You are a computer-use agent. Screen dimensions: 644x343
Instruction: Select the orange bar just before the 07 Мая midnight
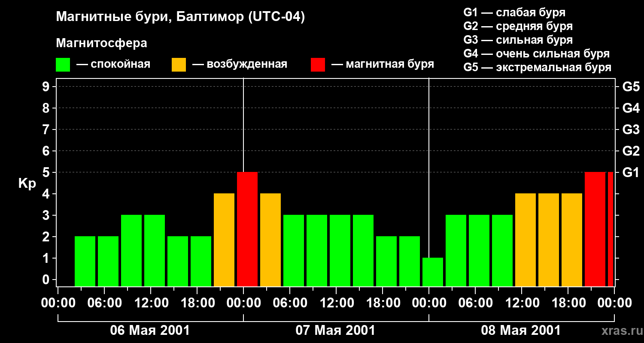click(224, 240)
